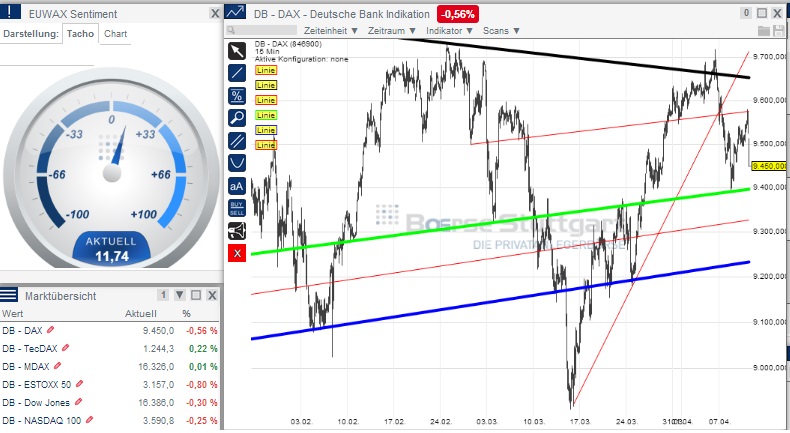Click the 0,22 % TecDAX change value

pos(203,348)
